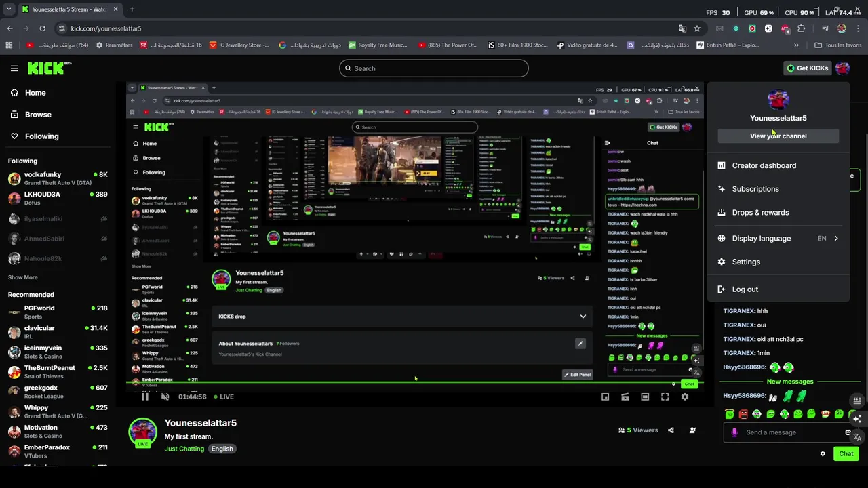Click the caption lines floating button by chat
The width and height of the screenshot is (868, 488).
857,401
